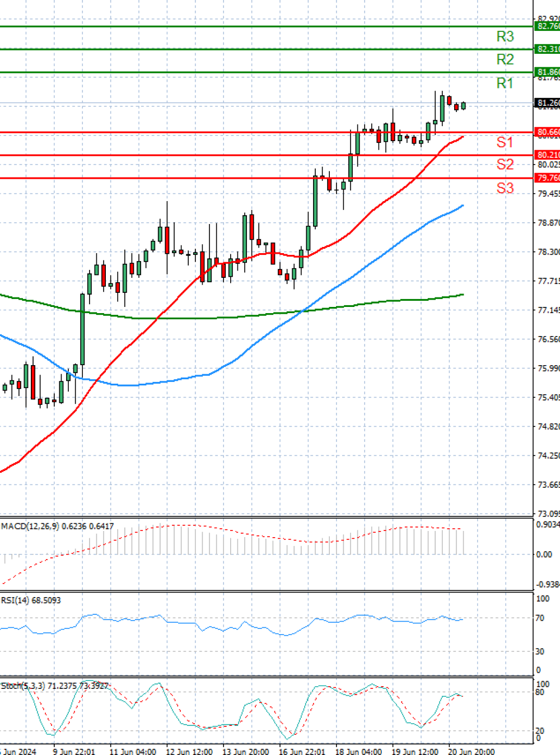This screenshot has width=560, height=755.
Task: Click the RSI 30 level label
Action: (x=540, y=652)
